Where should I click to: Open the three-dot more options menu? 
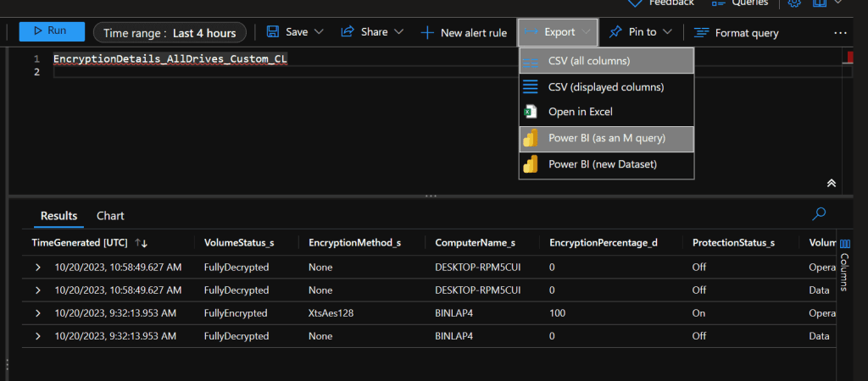(x=840, y=32)
